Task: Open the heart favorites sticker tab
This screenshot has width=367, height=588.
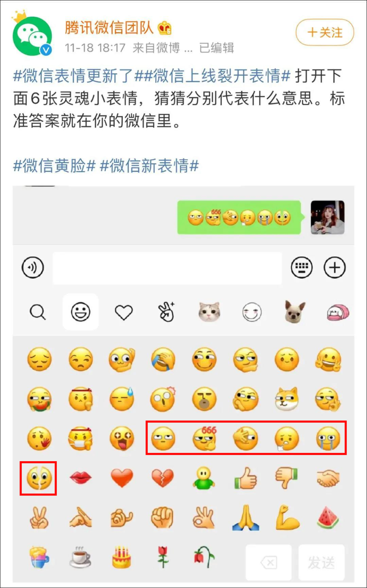Action: [x=124, y=313]
